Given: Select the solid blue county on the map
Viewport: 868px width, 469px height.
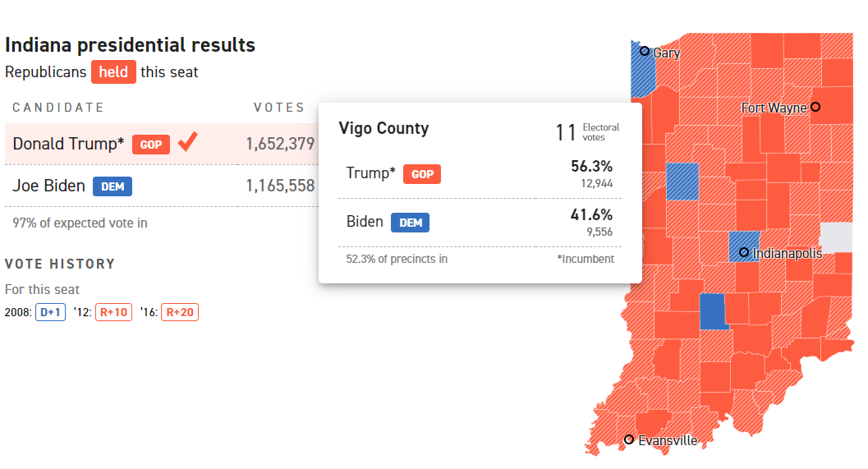Looking at the screenshot, I should [714, 312].
